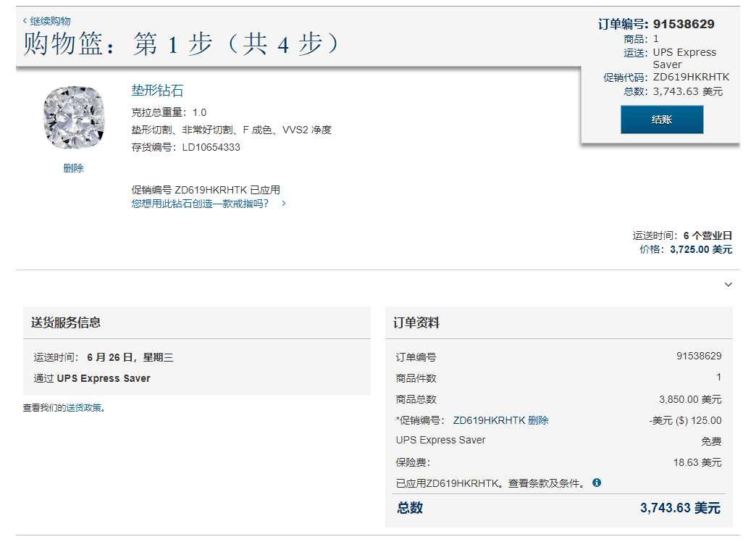Click sidebar promo code ZD619HKRHTK value
The image size is (756, 542).
(691, 78)
